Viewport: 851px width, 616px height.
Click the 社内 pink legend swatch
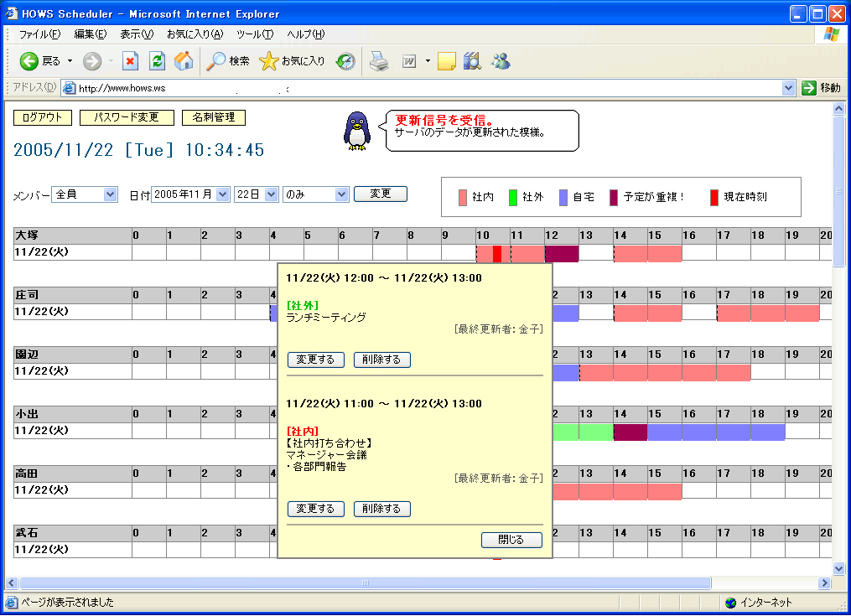pyautogui.click(x=463, y=197)
